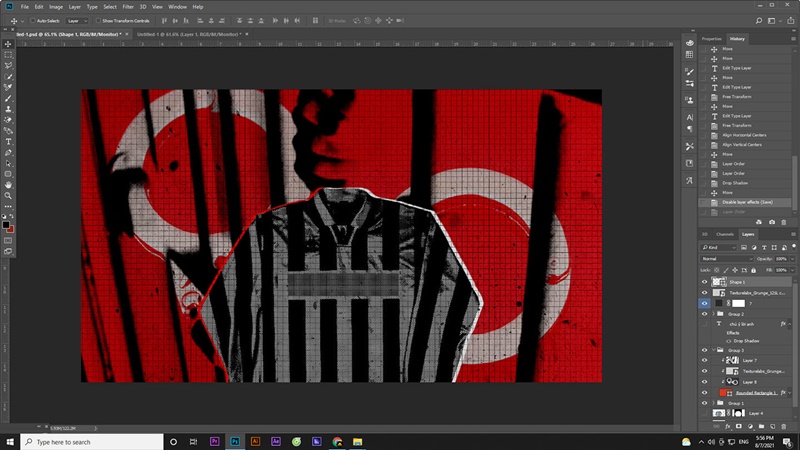This screenshot has width=800, height=450.
Task: Open the Window menu
Action: tap(178, 7)
